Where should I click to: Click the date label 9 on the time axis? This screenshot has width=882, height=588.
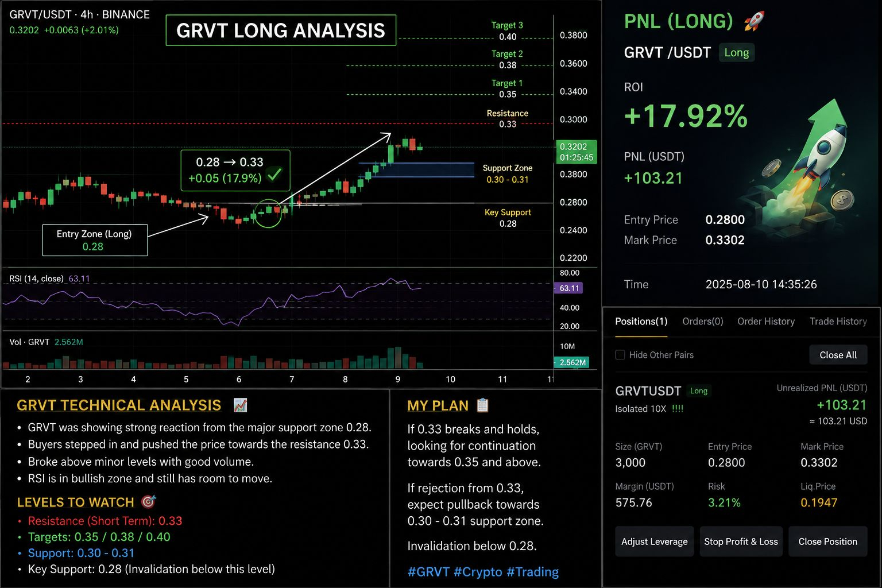coord(398,380)
